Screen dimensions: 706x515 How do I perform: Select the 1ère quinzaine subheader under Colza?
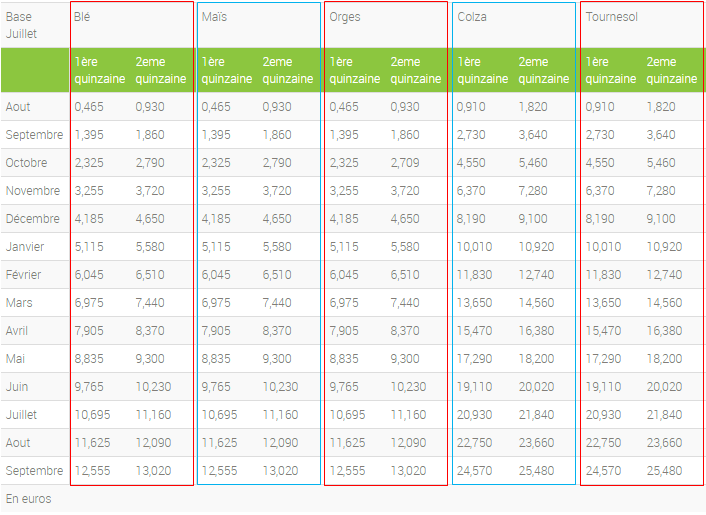point(482,70)
